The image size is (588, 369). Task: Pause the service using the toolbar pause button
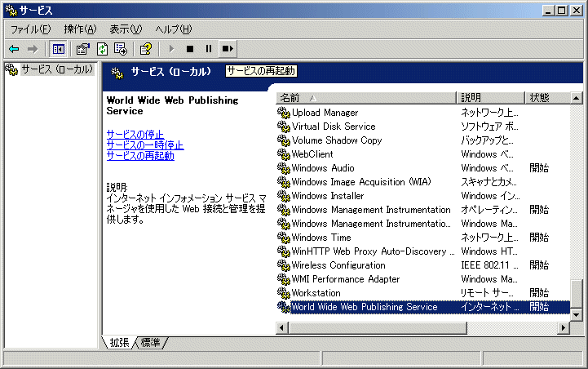pyautogui.click(x=209, y=49)
